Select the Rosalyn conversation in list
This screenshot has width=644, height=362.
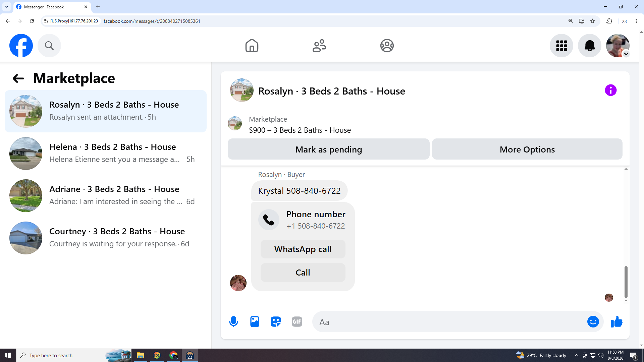tap(106, 111)
